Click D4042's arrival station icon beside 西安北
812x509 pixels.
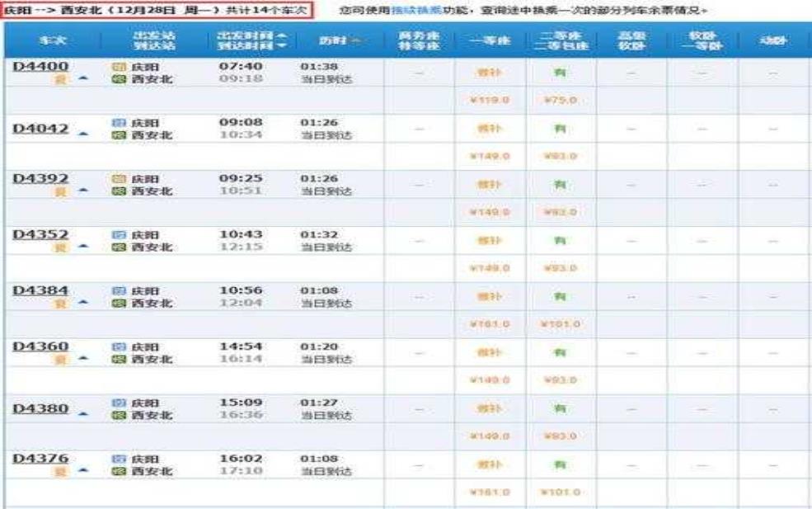click(x=116, y=136)
